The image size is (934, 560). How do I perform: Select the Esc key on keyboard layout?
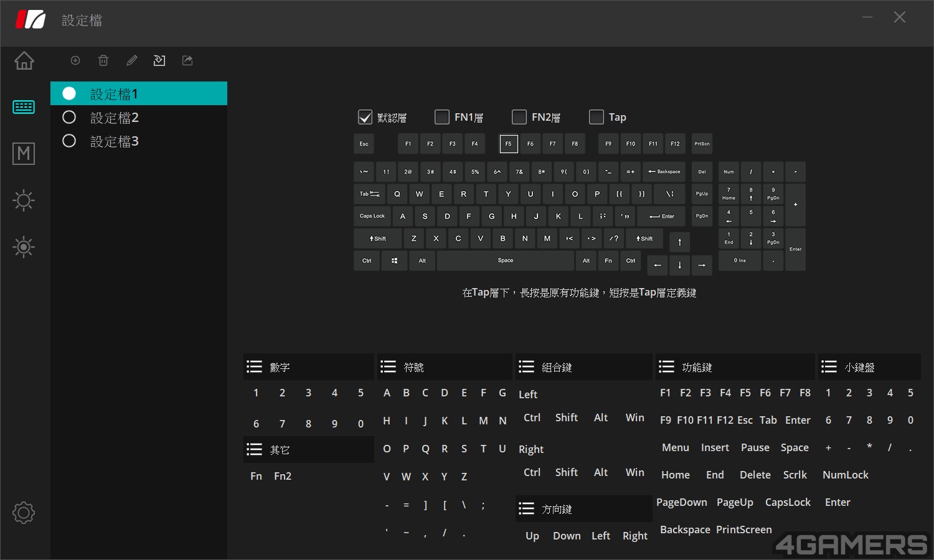364,144
